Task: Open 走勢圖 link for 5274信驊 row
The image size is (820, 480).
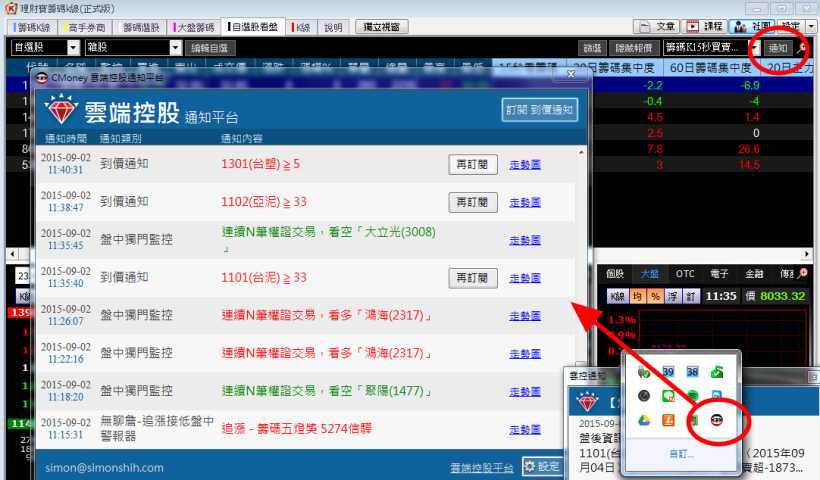Action: coord(525,430)
